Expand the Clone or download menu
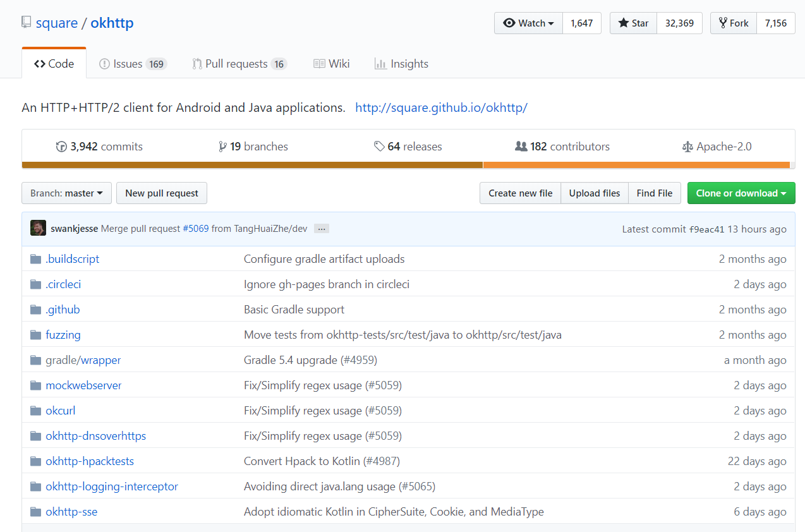This screenshot has height=532, width=805. (x=741, y=193)
